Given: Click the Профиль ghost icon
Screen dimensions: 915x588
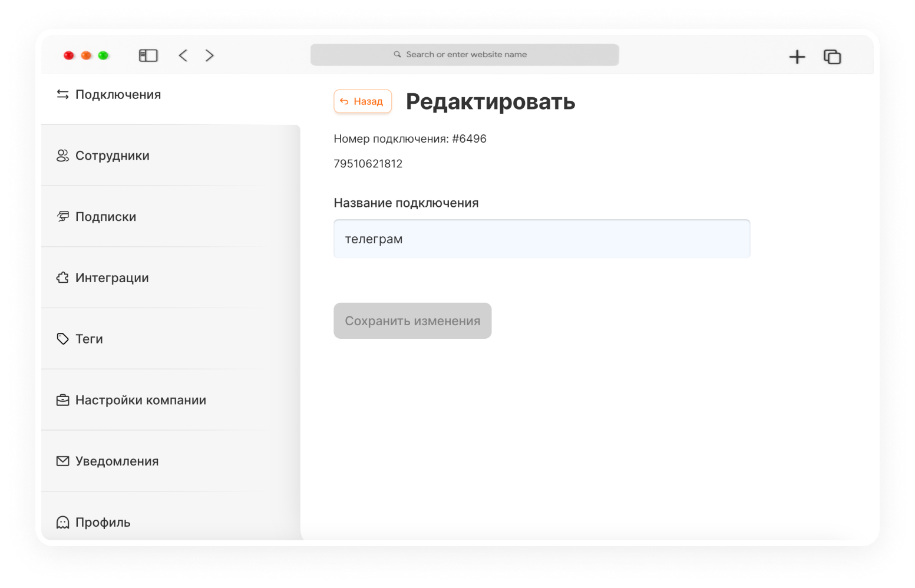Looking at the screenshot, I should pos(62,522).
